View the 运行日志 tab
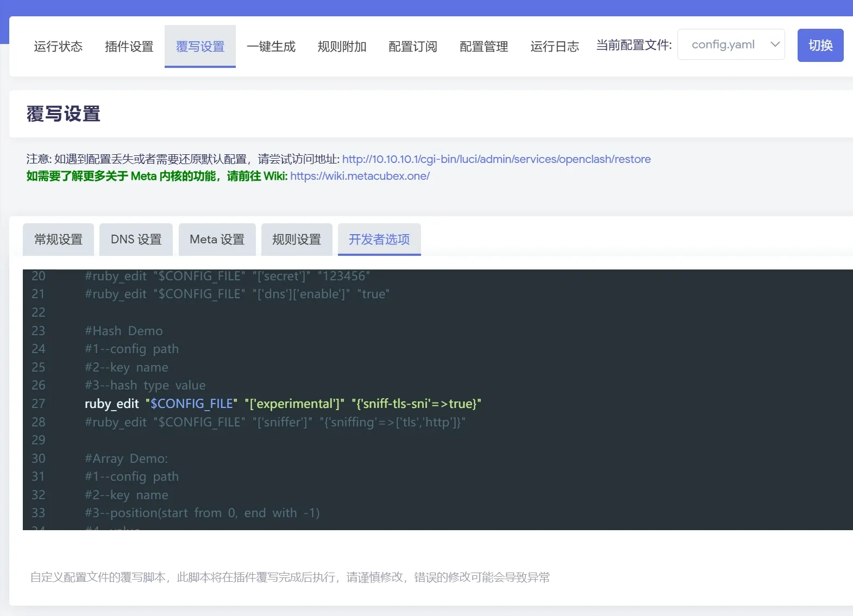The height and width of the screenshot is (616, 853). [x=555, y=47]
